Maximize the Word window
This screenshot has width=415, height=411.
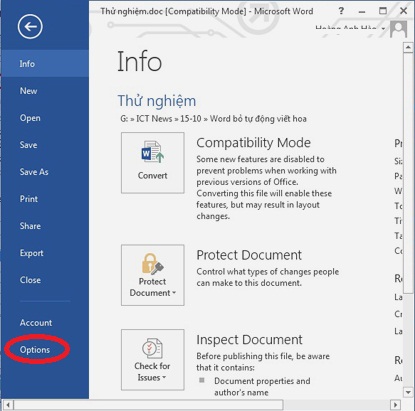383,11
